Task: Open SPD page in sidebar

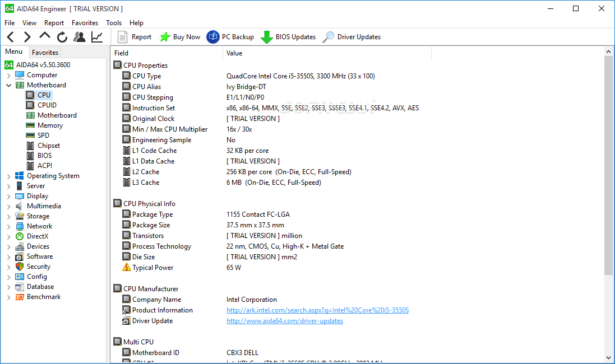Action: pyautogui.click(x=43, y=135)
